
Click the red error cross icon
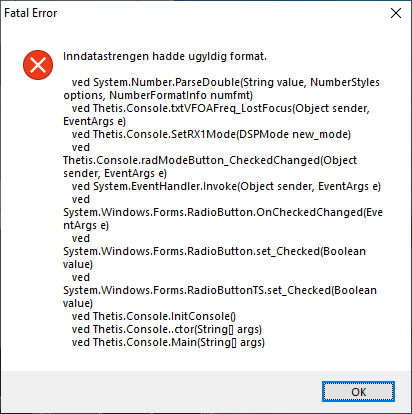click(x=38, y=65)
